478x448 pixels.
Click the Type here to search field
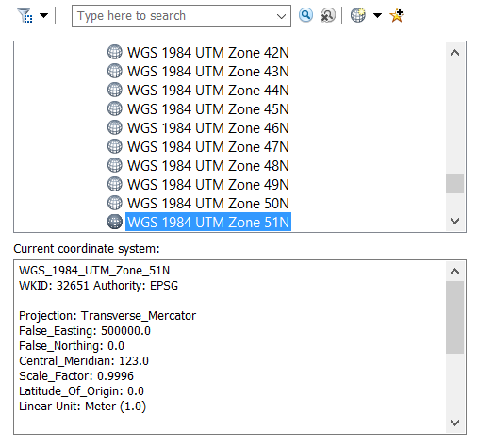174,16
